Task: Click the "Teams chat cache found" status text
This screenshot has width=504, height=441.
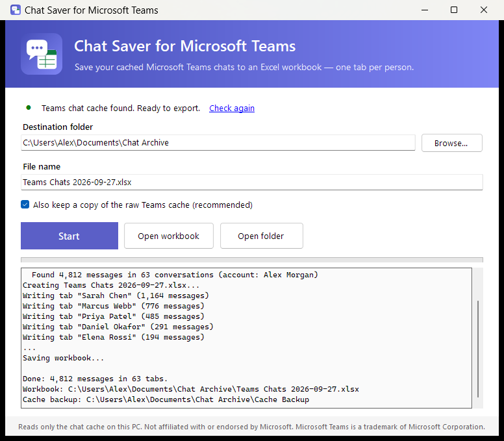Action: (x=121, y=108)
